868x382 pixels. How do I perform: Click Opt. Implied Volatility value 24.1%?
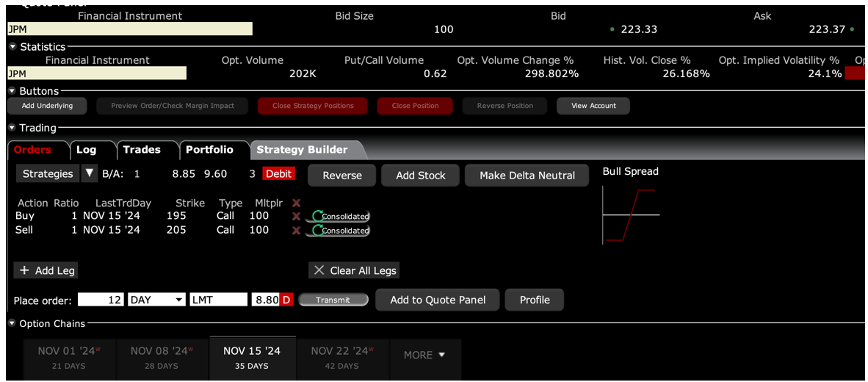[x=825, y=73]
